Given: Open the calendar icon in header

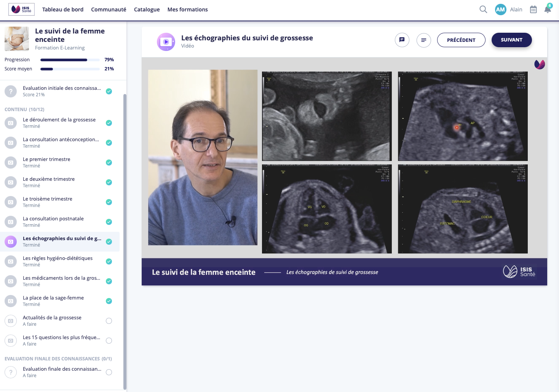Looking at the screenshot, I should pos(533,10).
